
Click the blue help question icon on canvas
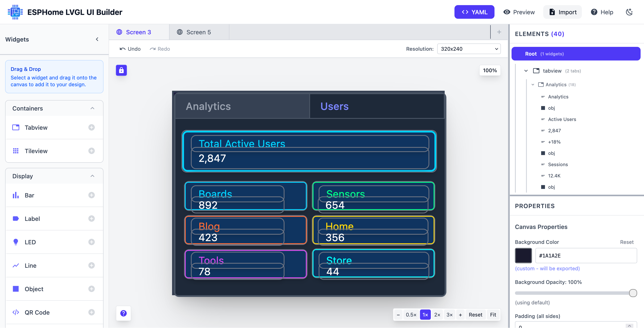(124, 313)
